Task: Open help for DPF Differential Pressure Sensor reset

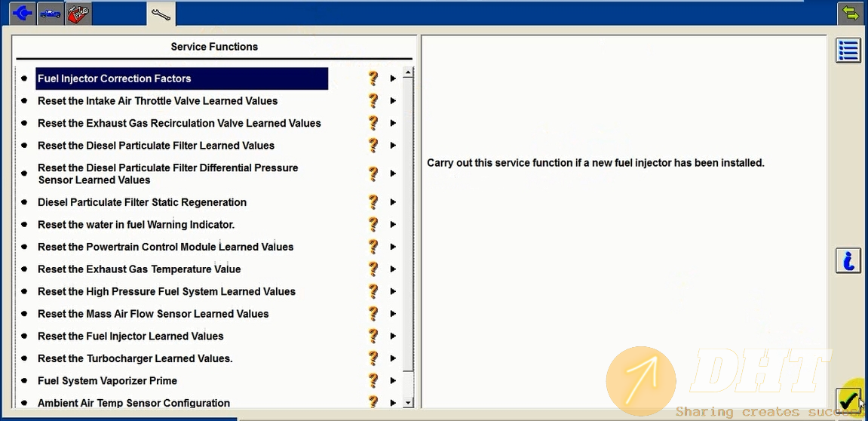Action: (373, 174)
